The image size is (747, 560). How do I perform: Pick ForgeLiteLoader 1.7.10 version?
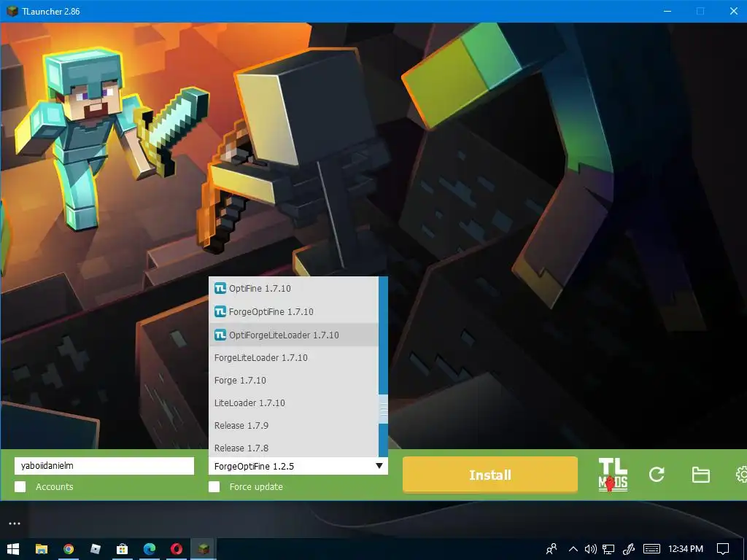pyautogui.click(x=293, y=357)
